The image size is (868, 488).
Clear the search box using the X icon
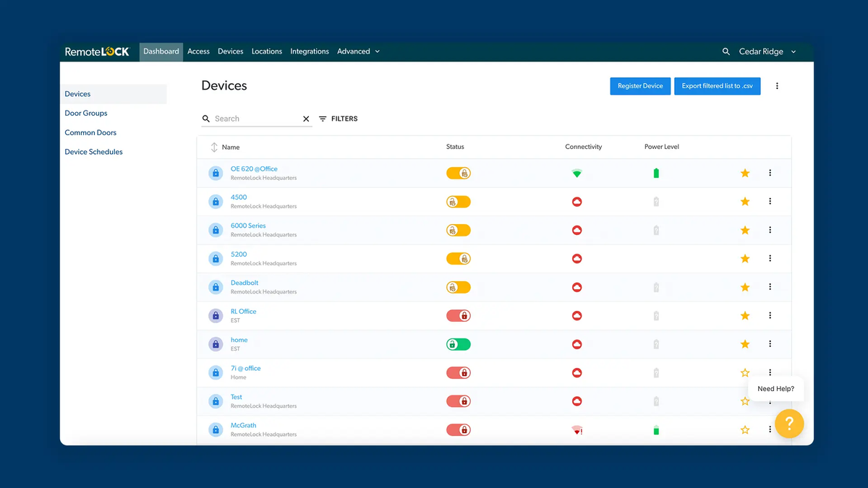pyautogui.click(x=306, y=119)
